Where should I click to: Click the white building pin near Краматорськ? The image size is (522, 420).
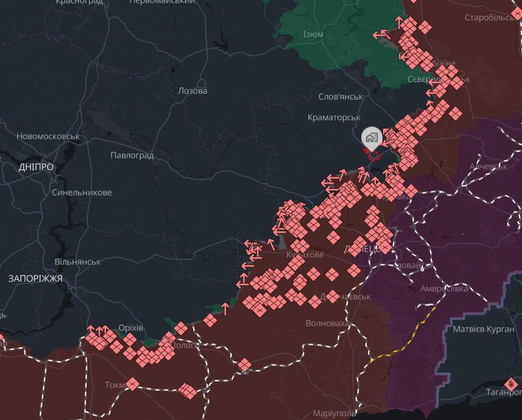tap(371, 138)
